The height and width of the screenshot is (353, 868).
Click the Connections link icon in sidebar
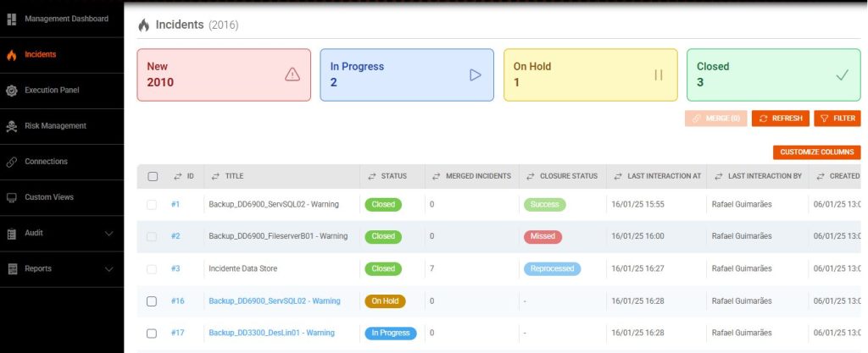pyautogui.click(x=12, y=162)
